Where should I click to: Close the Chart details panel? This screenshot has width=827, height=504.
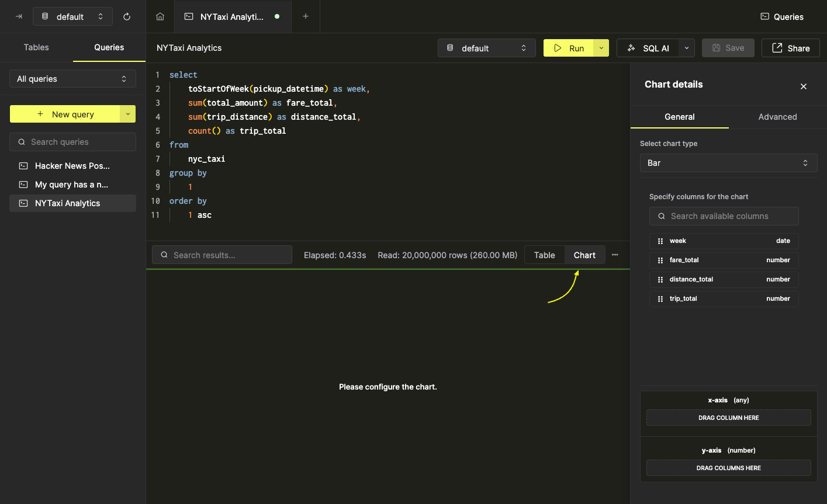pyautogui.click(x=804, y=86)
